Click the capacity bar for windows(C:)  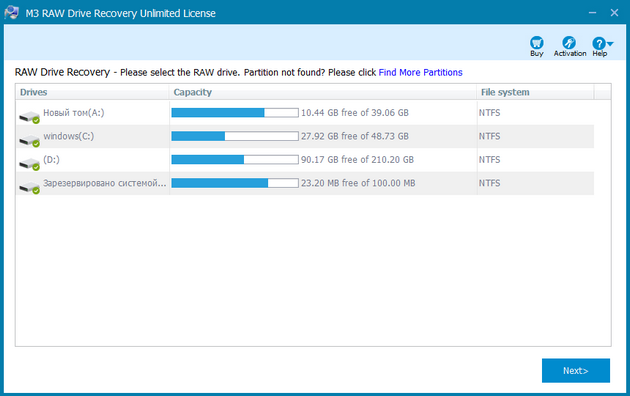(x=235, y=136)
